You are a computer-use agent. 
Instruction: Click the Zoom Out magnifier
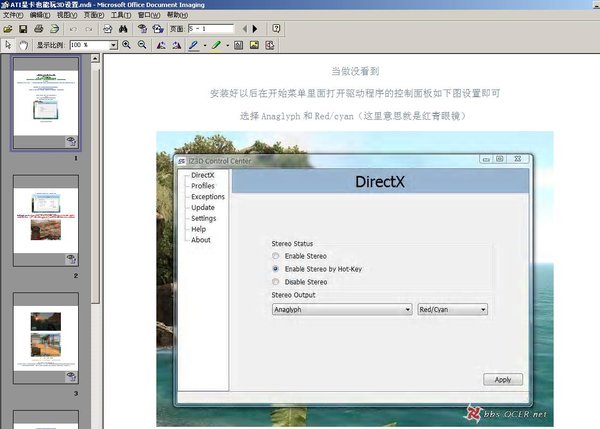coord(142,45)
